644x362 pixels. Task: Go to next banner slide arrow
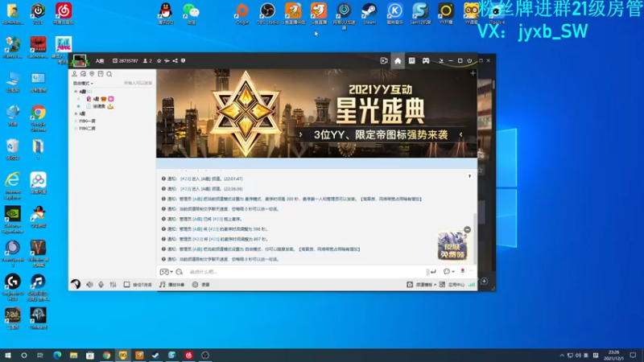tap(460, 134)
